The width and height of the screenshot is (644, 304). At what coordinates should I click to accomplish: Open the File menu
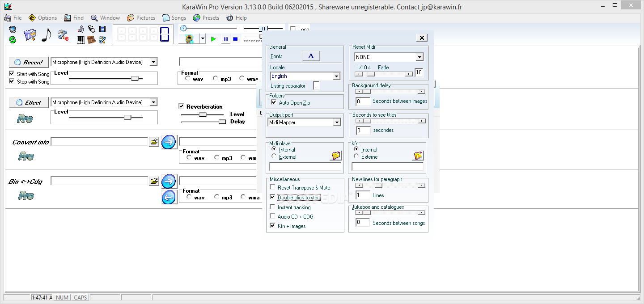coord(13,18)
